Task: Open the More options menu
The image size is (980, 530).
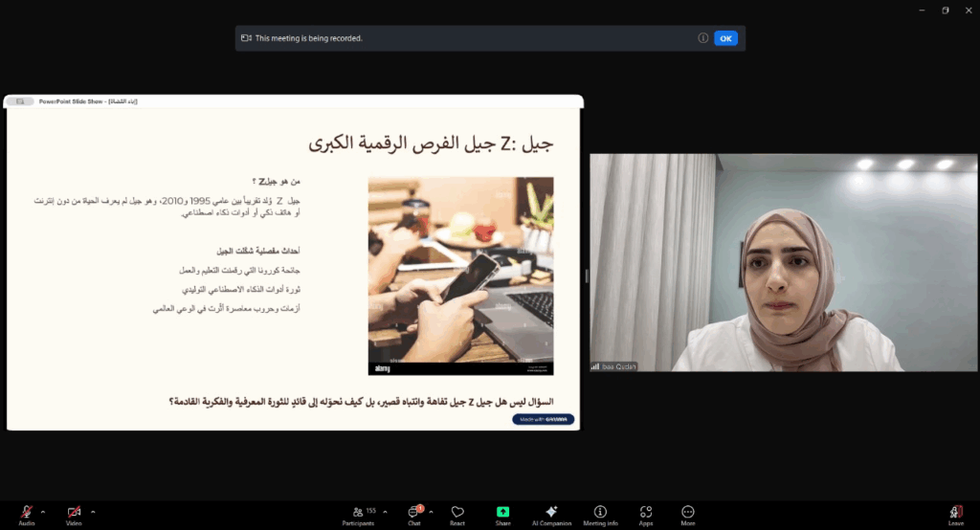Action: point(687,515)
